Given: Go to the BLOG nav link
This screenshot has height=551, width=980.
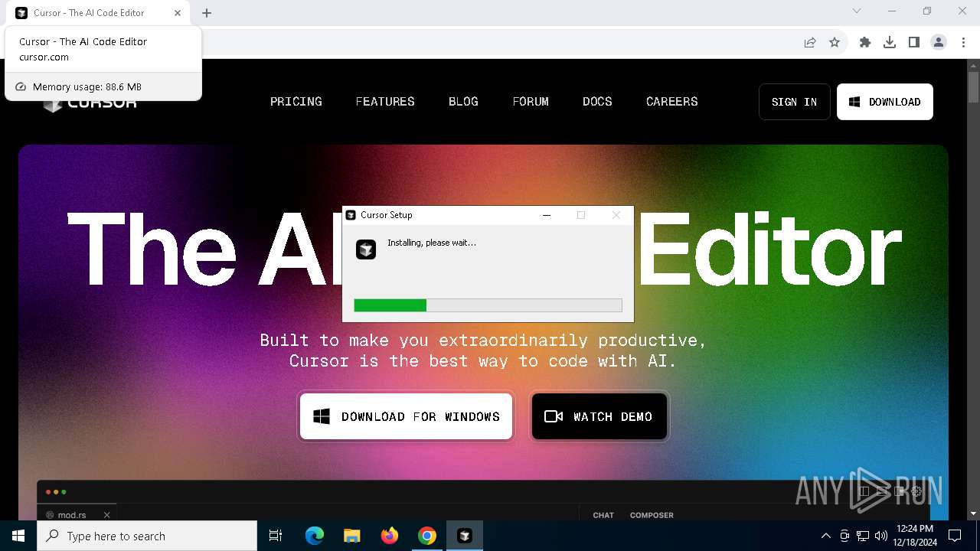Looking at the screenshot, I should tap(463, 102).
